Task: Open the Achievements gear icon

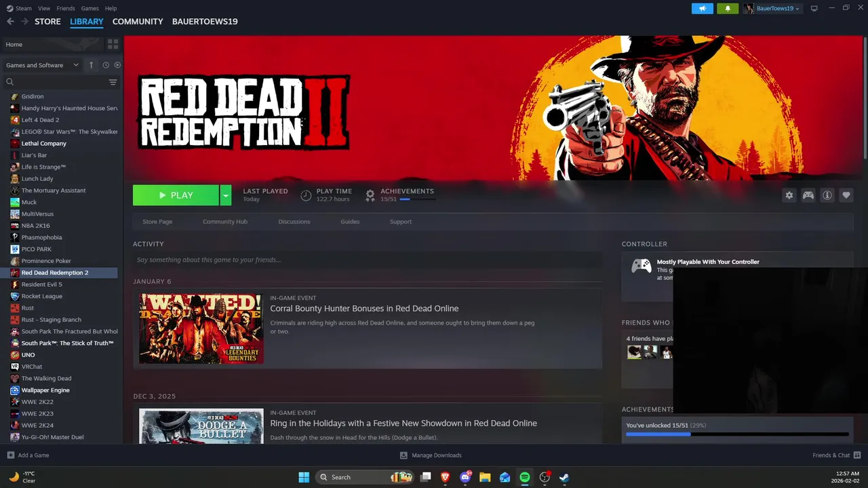Action: click(x=370, y=195)
